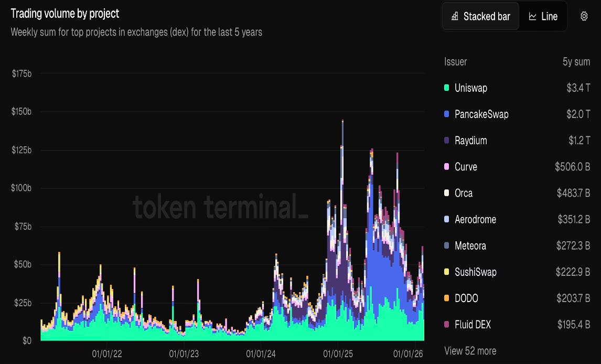
Task: Click the $272.3 B sum value
Action: coord(573,246)
